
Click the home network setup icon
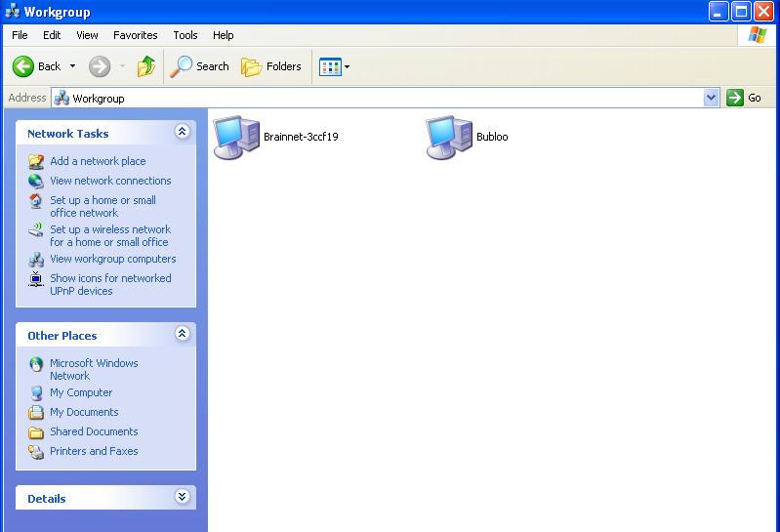point(36,201)
